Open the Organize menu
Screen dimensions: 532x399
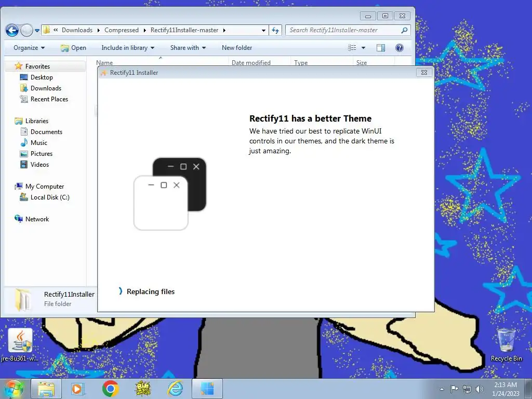29,48
